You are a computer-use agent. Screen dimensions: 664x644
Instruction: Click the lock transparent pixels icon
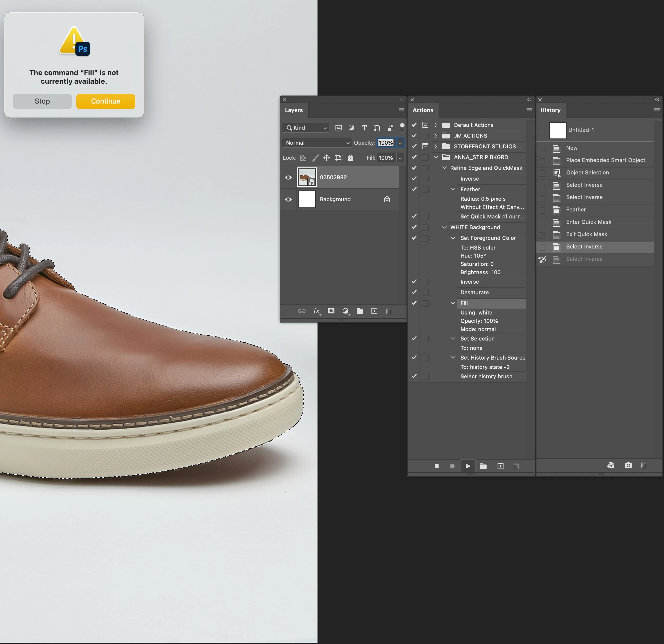303,158
